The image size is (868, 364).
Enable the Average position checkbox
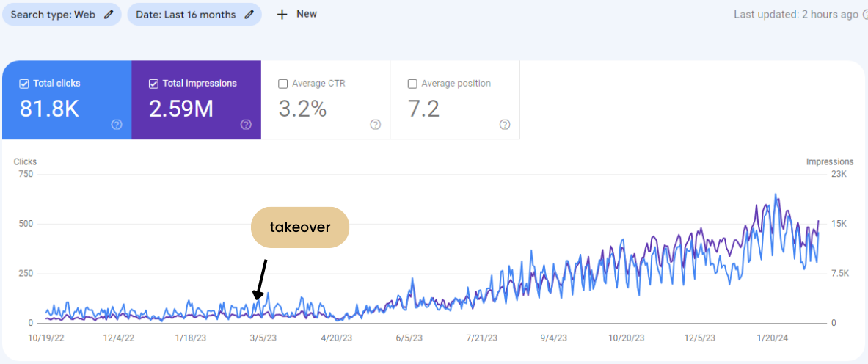(412, 84)
